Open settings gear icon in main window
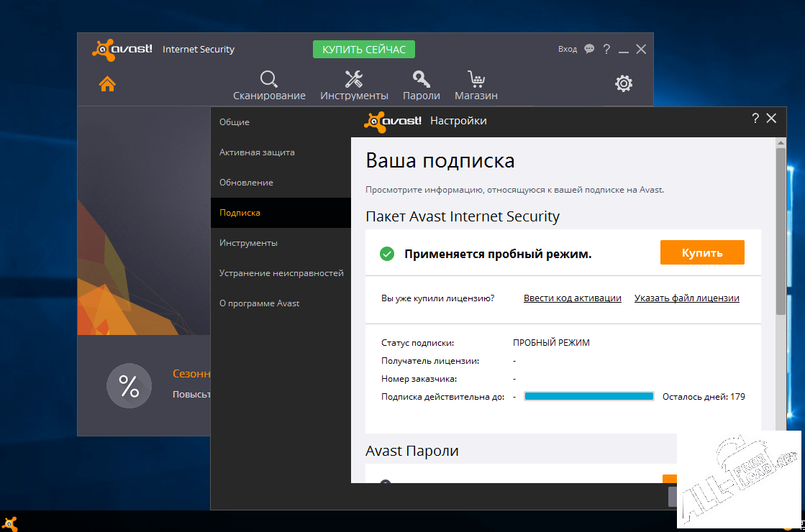 624,83
